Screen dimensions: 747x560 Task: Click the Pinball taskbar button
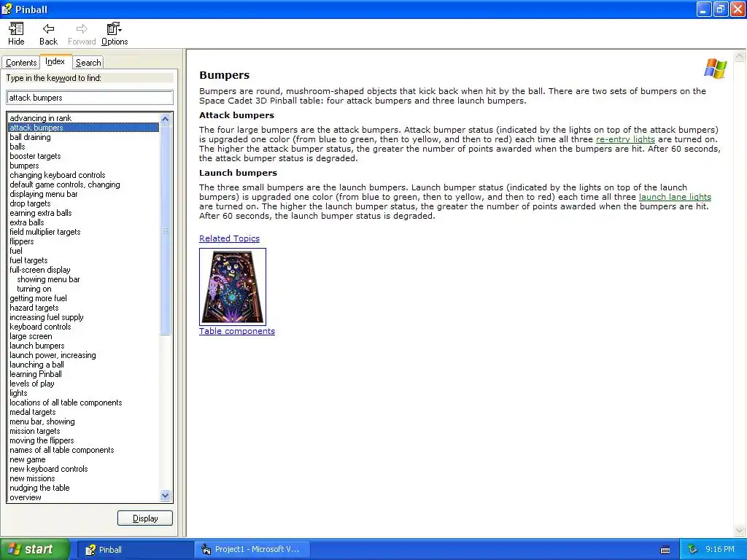(x=134, y=550)
